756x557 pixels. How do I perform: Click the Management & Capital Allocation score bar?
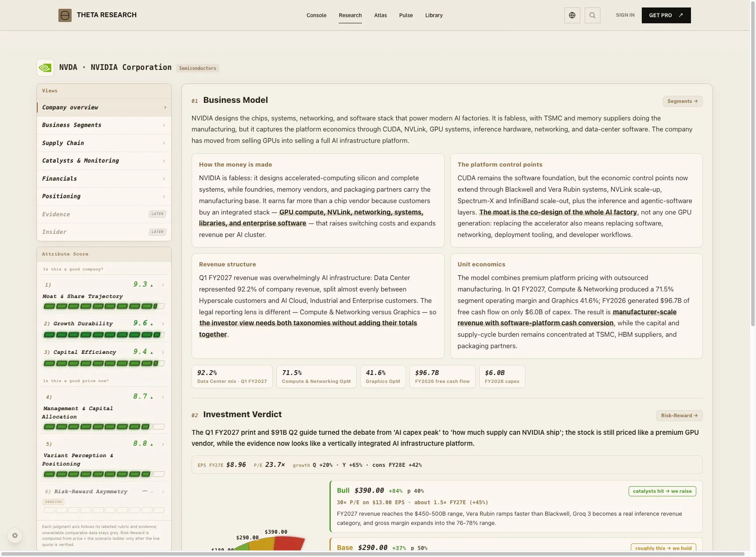point(104,426)
